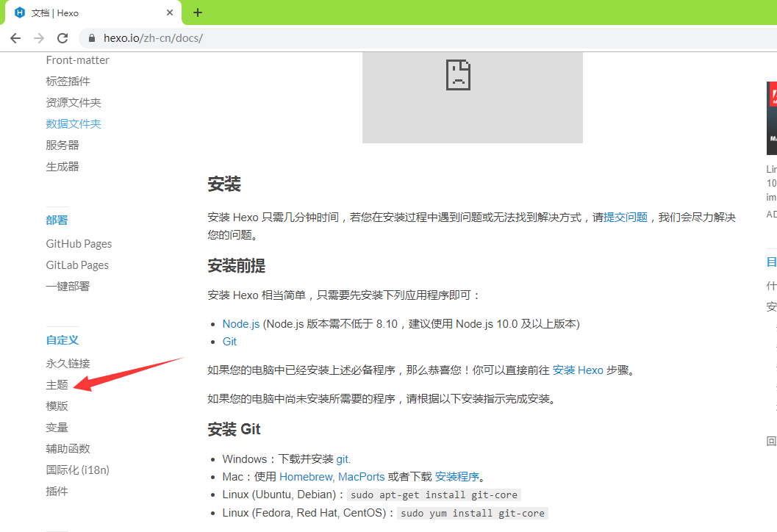Click the 自定义 section heading
The width and height of the screenshot is (777, 532).
tap(62, 339)
